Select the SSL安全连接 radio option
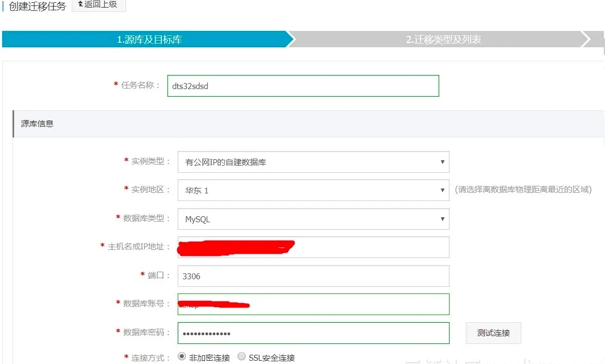605x364 pixels. (x=242, y=357)
